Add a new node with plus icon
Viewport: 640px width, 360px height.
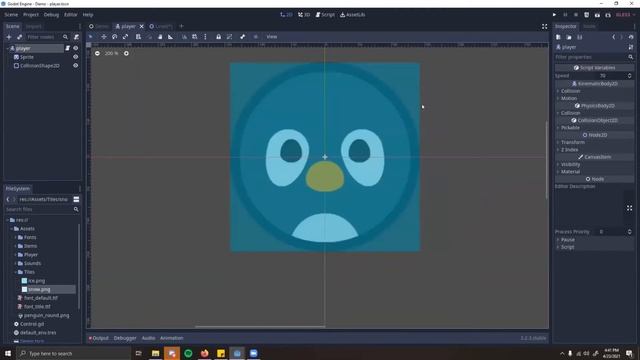point(9,37)
